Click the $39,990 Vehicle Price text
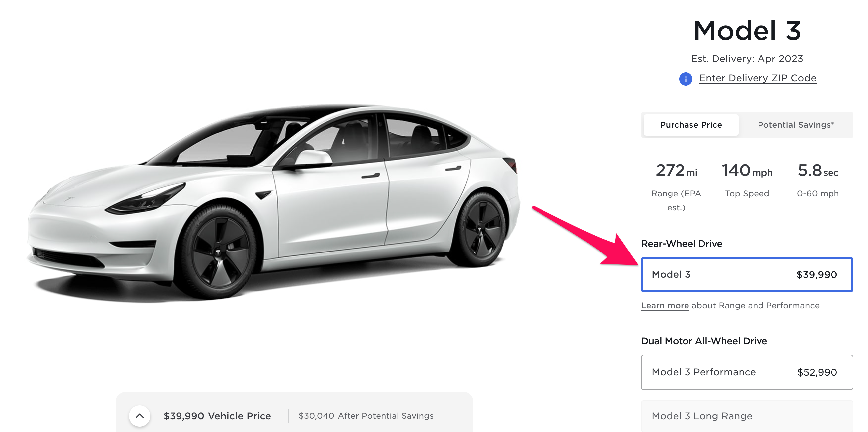This screenshot has width=868, height=432. [217, 416]
